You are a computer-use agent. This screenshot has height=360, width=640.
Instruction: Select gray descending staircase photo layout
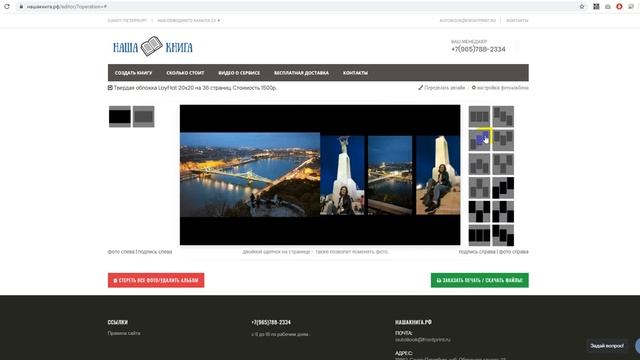coord(503,116)
